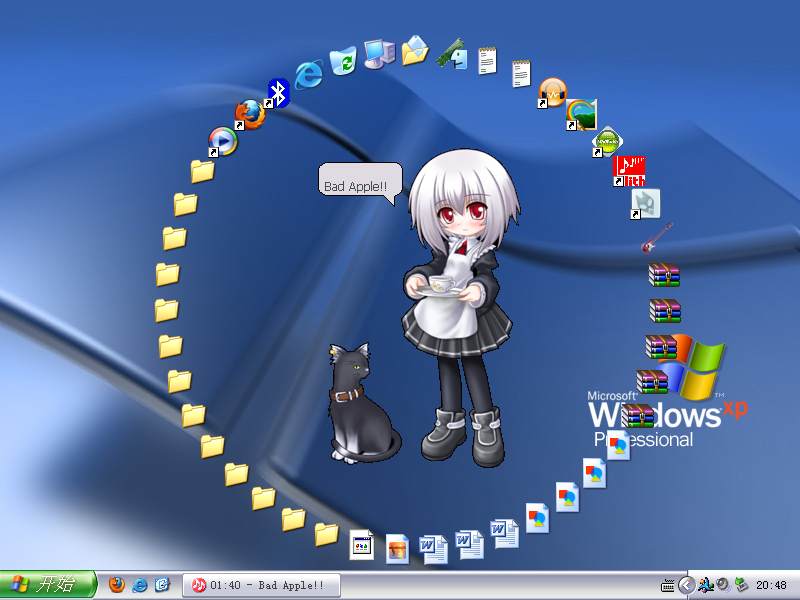Click the orange headphones audio shortcut
This screenshot has width=800, height=600.
point(553,93)
